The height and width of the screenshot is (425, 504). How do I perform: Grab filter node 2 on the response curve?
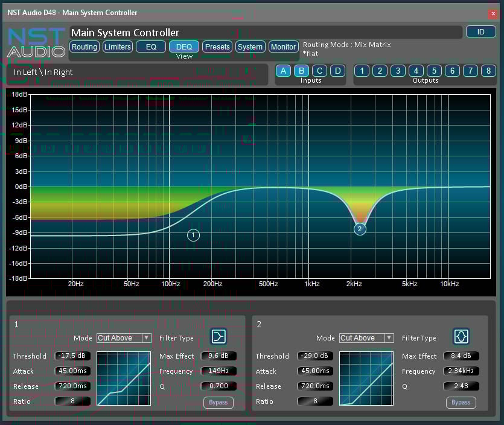[x=360, y=229]
